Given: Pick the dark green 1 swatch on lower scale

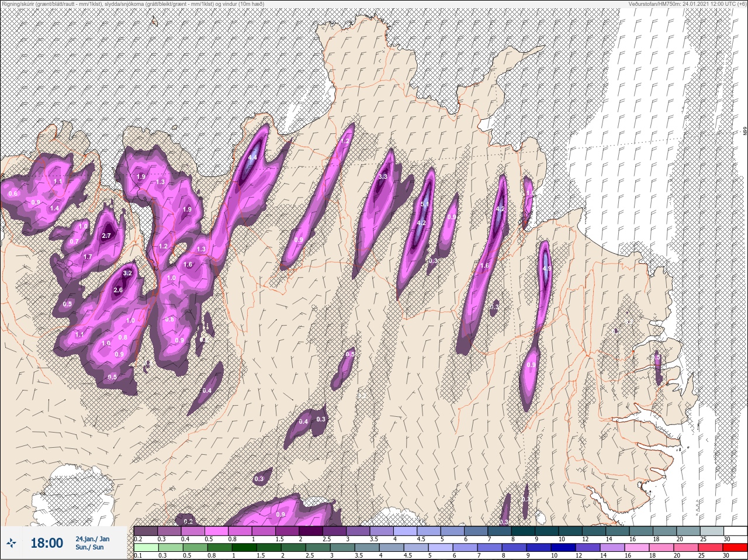Looking at the screenshot, I should tap(244, 548).
